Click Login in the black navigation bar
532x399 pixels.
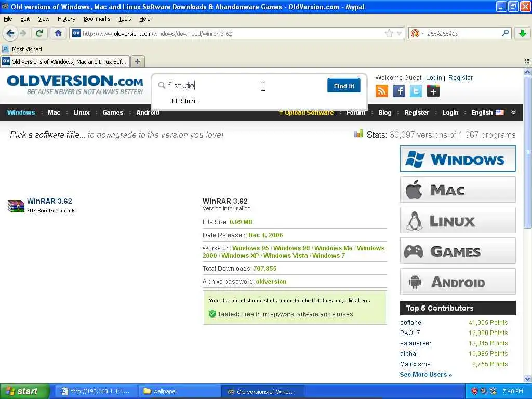tap(450, 113)
